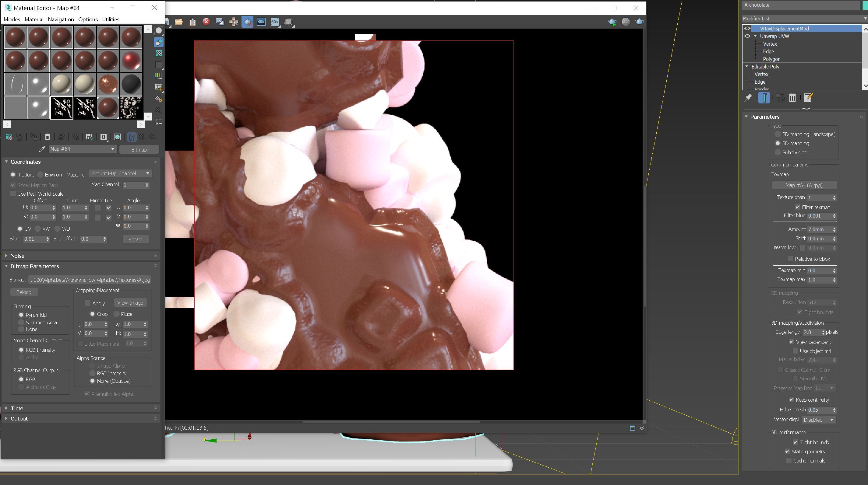Click Sample Type sphere icon

159,31
